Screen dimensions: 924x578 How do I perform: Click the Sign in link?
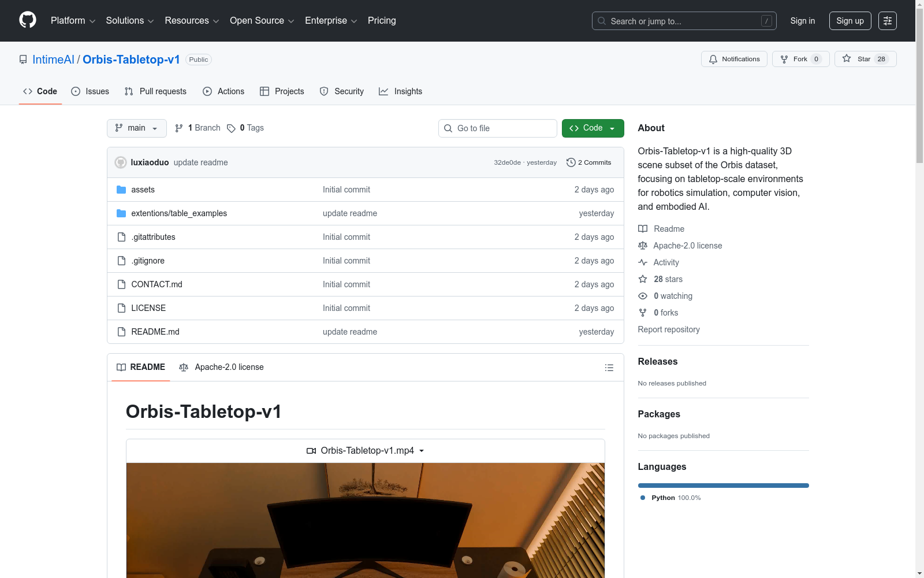point(803,21)
